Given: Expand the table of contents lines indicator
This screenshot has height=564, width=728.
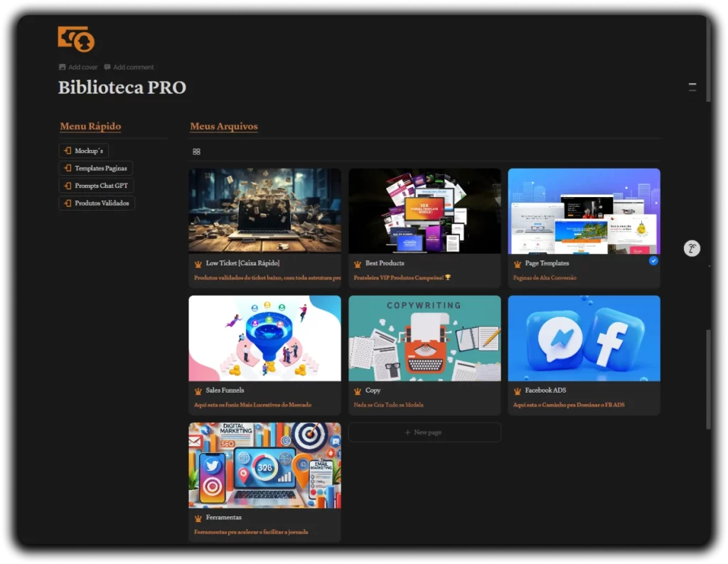Looking at the screenshot, I should tap(692, 87).
